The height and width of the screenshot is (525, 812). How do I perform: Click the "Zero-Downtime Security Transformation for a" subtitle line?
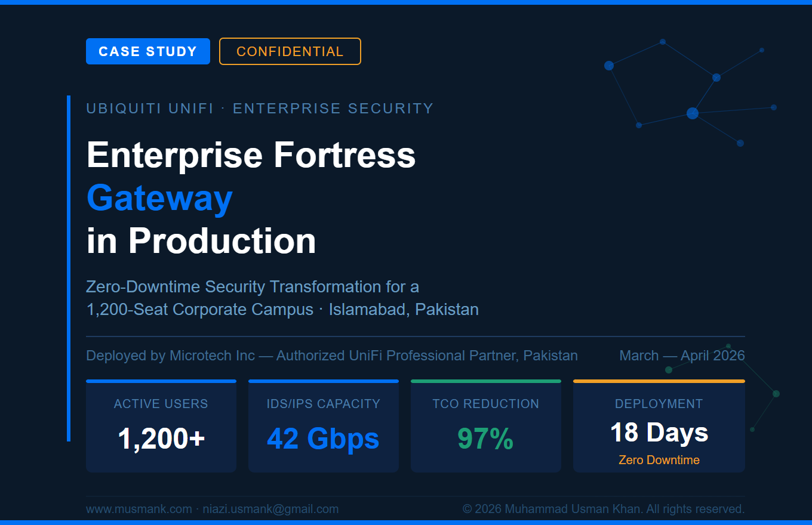point(253,287)
